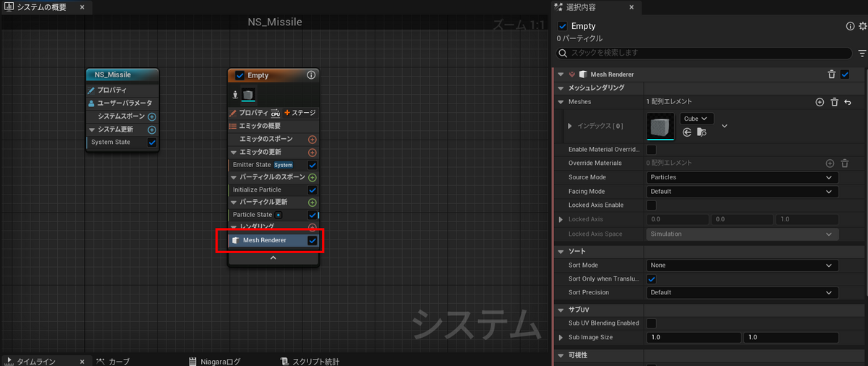Add a renderer with the レンダリング plus icon
The height and width of the screenshot is (366, 868).
[x=312, y=227]
